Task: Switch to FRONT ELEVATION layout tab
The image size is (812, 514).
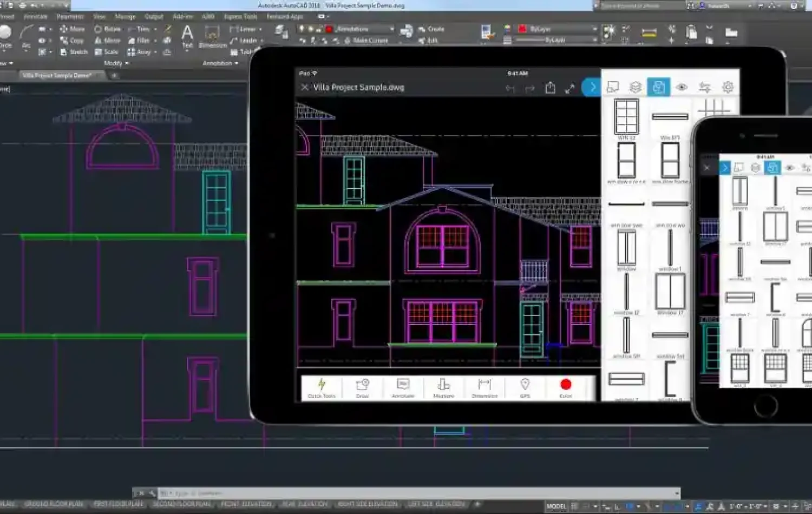Action: click(246, 504)
